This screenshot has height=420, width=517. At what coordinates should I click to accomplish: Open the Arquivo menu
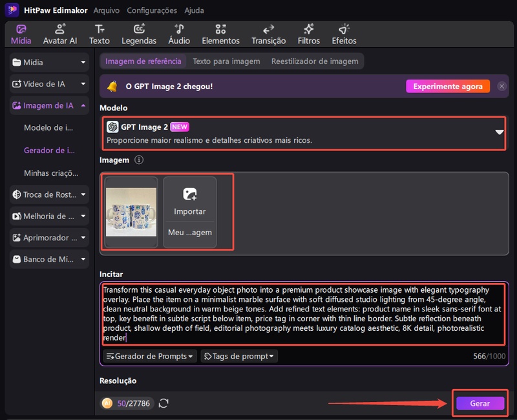pyautogui.click(x=106, y=10)
